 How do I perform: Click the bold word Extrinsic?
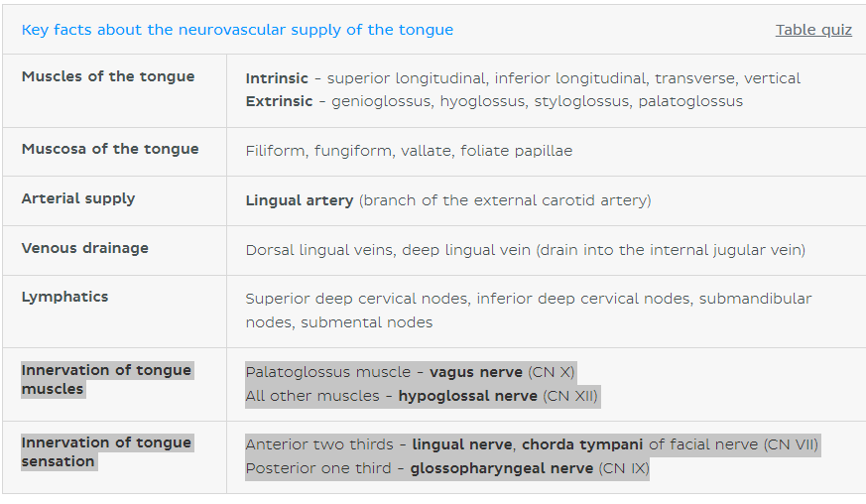click(x=279, y=101)
